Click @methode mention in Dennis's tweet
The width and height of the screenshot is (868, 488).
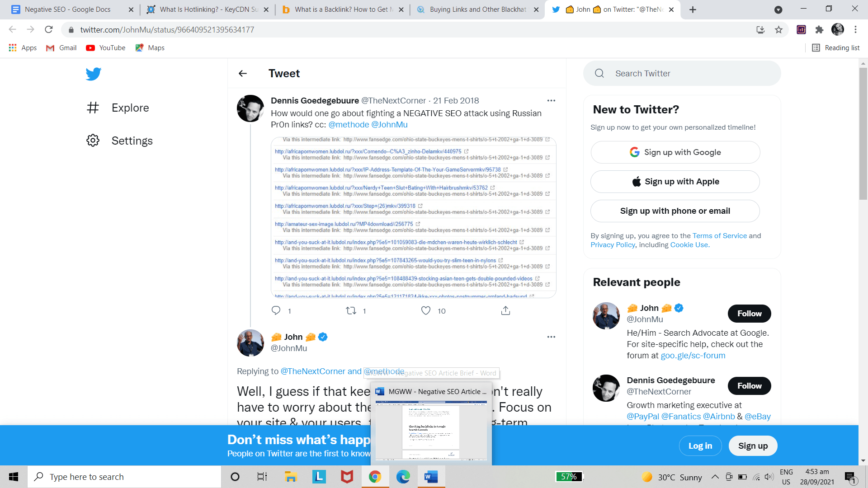tap(349, 124)
